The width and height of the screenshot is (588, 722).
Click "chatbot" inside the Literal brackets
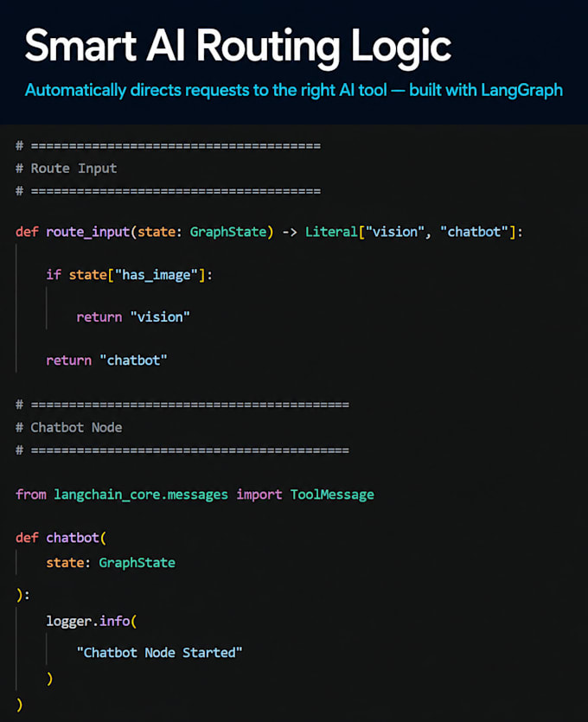tap(474, 232)
